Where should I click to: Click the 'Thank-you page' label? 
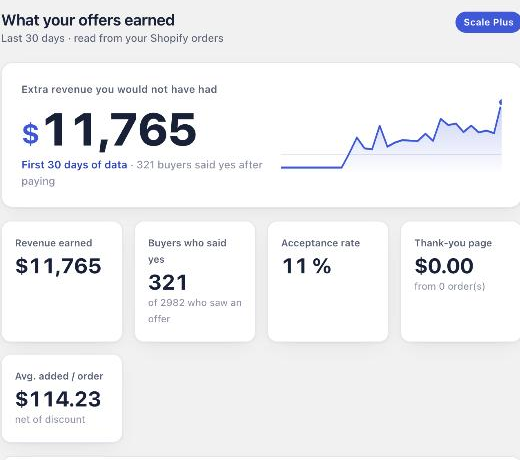coord(453,243)
